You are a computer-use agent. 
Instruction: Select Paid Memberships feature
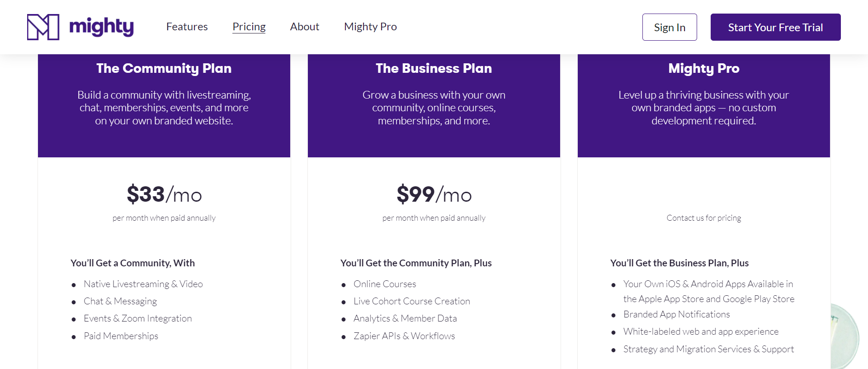(x=121, y=336)
